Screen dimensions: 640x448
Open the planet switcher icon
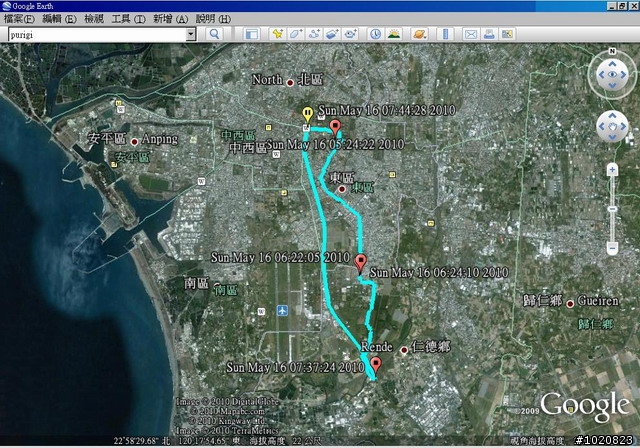pyautogui.click(x=420, y=34)
